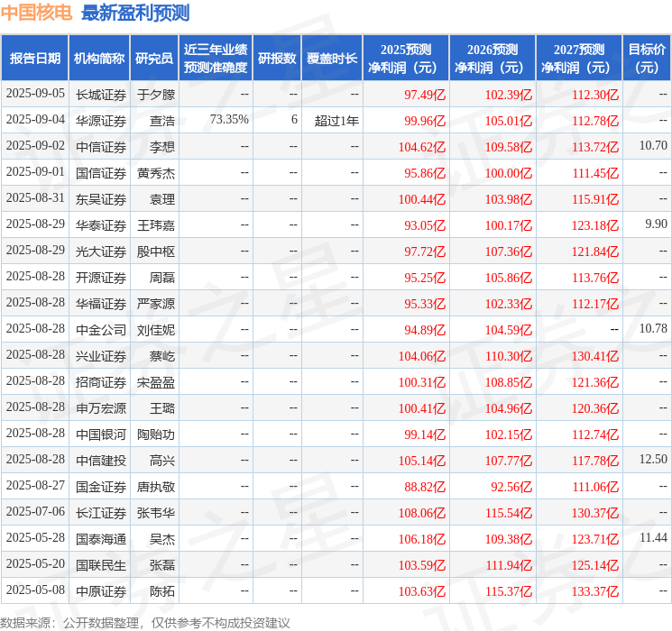The width and height of the screenshot is (672, 631).
Task: Click the 机构简称 column header
Action: pyautogui.click(x=99, y=59)
